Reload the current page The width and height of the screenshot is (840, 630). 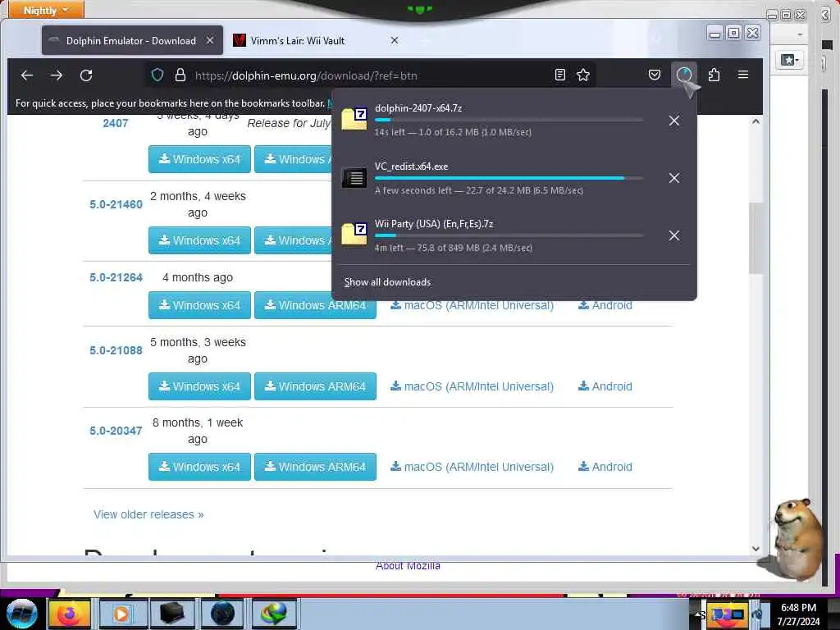tap(86, 75)
